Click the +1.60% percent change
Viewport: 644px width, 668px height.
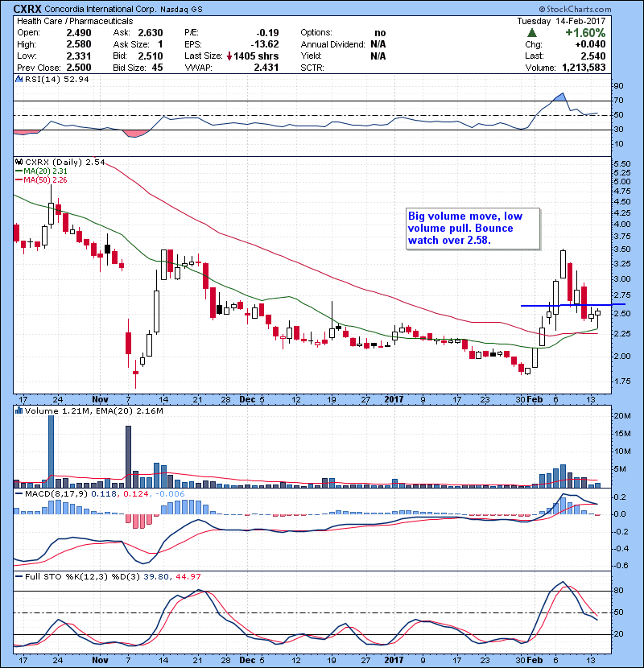coord(585,33)
